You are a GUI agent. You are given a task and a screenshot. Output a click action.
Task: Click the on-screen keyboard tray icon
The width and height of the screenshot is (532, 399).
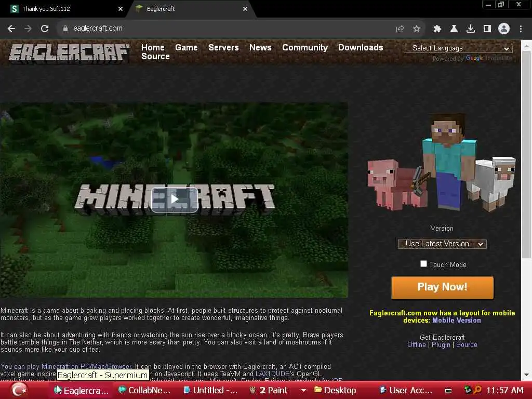[448, 391]
